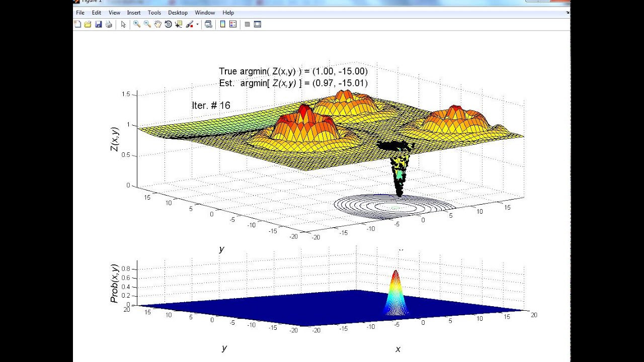Click the contour rings under the surface

tap(395, 206)
